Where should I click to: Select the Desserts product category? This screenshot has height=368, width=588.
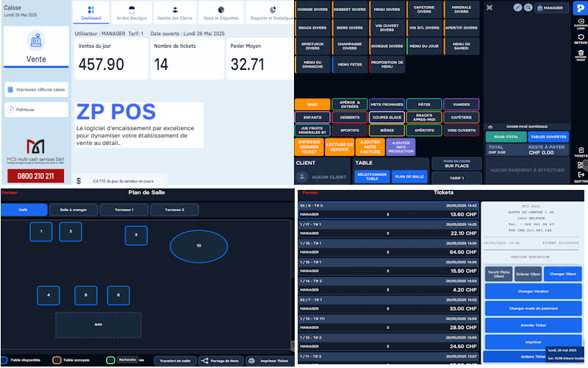349,117
